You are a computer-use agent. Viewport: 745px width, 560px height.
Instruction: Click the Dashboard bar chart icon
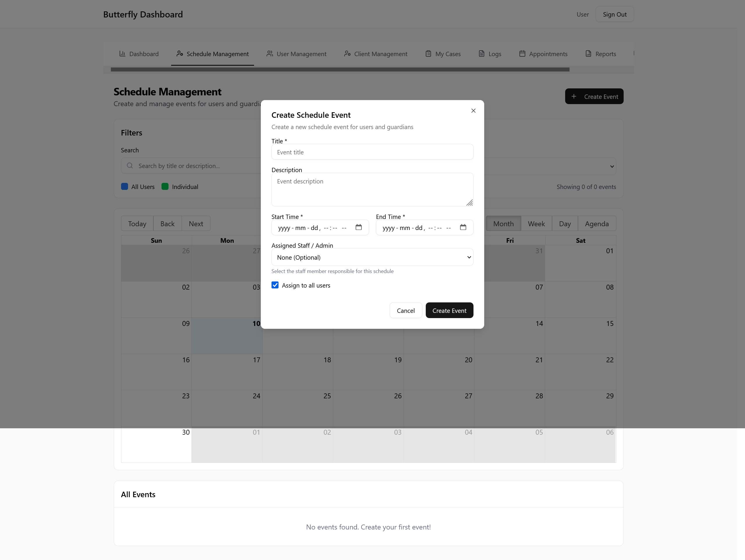(x=122, y=54)
